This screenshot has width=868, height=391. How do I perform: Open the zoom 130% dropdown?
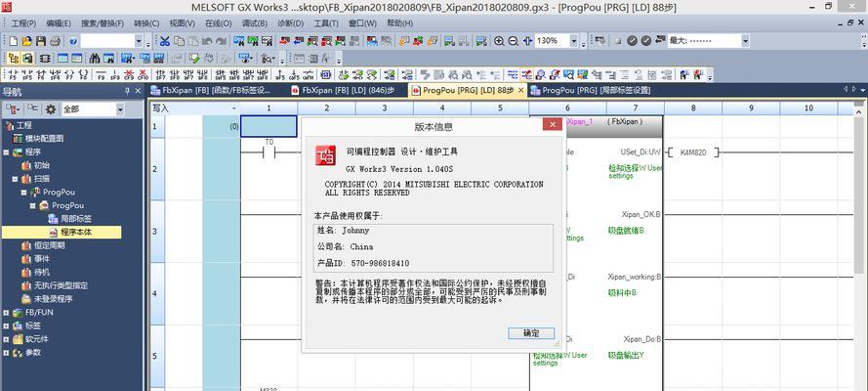pos(573,41)
